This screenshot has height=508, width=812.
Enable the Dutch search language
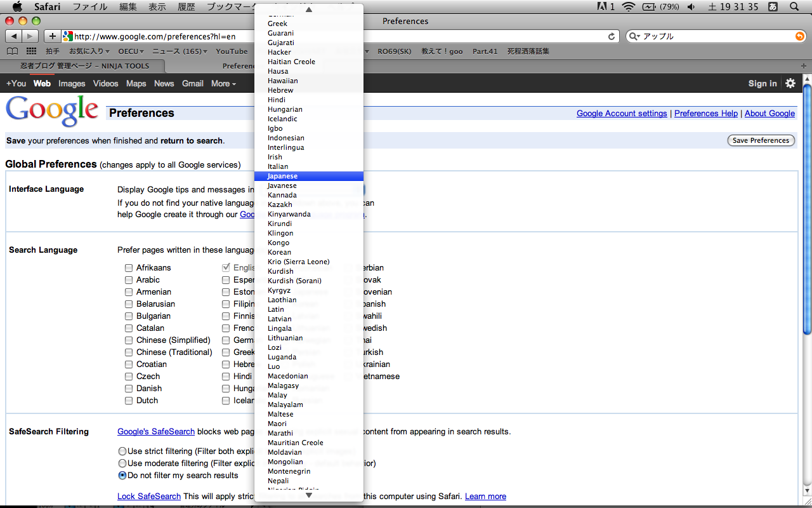coord(129,401)
